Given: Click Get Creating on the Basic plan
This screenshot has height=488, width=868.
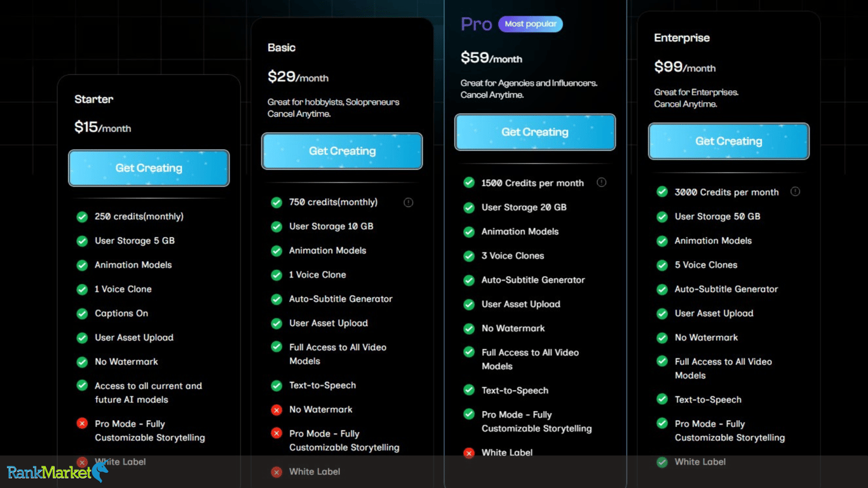Looking at the screenshot, I should [x=342, y=151].
